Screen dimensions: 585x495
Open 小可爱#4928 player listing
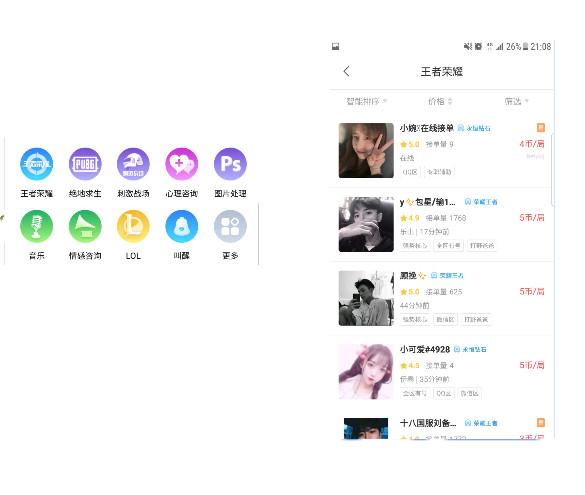pos(442,372)
